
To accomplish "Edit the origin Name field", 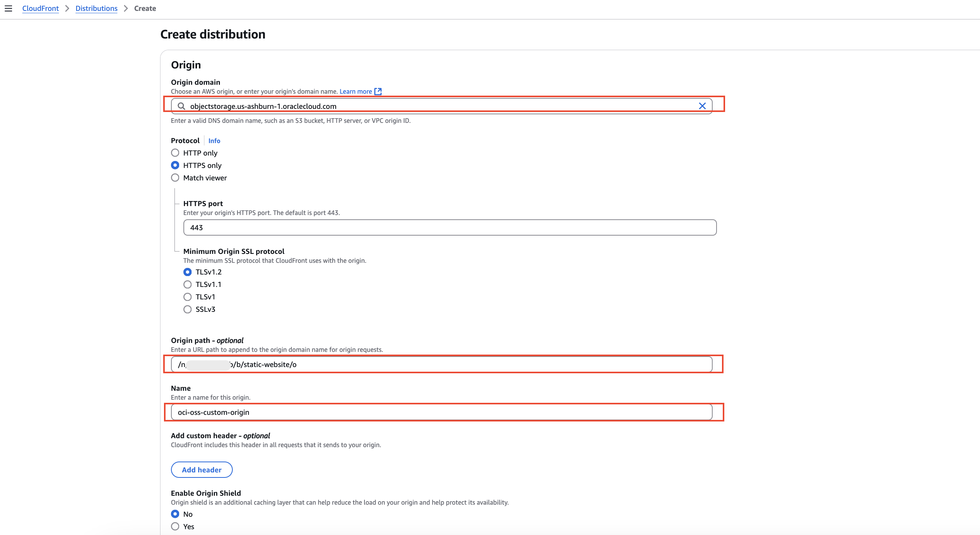I will [x=441, y=412].
